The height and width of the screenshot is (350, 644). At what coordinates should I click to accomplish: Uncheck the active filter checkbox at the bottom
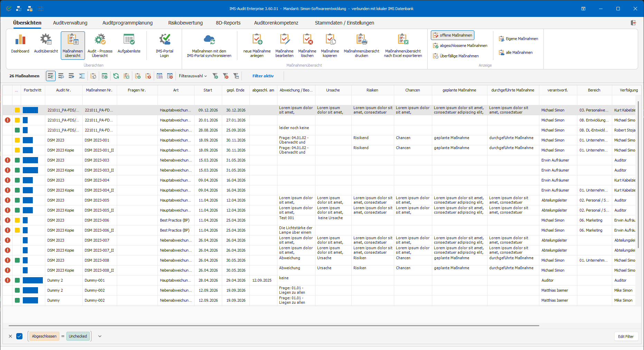tap(19, 336)
